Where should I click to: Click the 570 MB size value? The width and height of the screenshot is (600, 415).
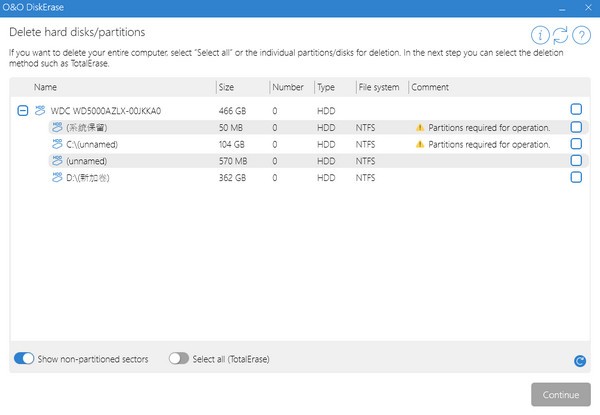(233, 161)
